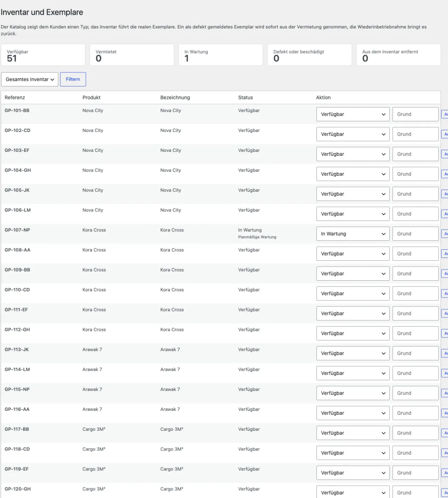Select reference GP-110-CD
This screenshot has width=448, height=498.
click(x=17, y=290)
